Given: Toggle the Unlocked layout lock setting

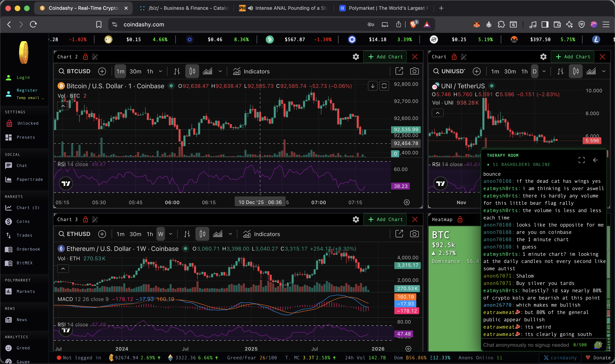Looking at the screenshot, I should tap(28, 123).
